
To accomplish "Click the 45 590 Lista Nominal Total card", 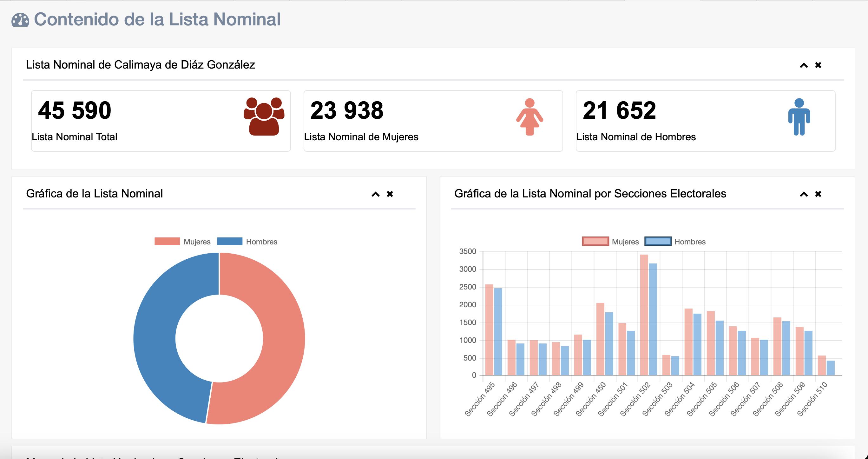I will 161,121.
